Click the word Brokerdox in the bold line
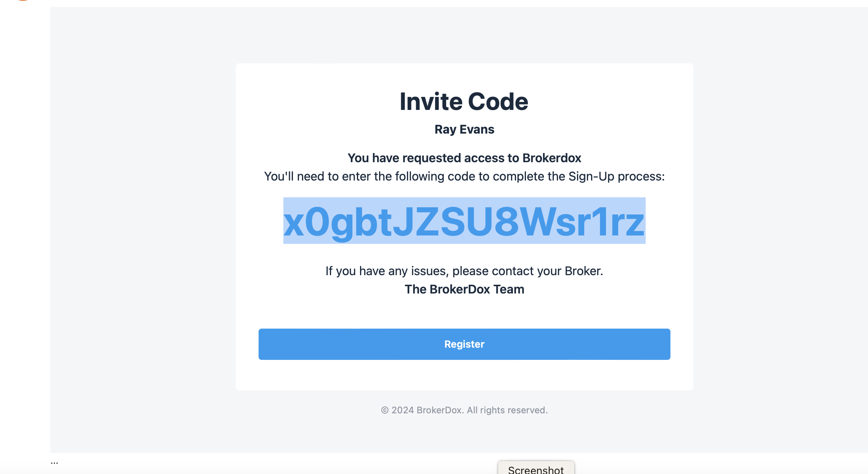The image size is (868, 474). (x=552, y=158)
